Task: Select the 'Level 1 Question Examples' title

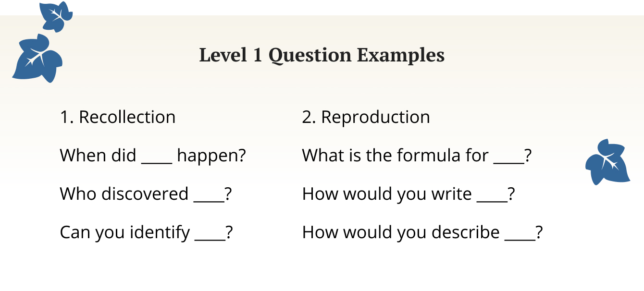Action: click(322, 55)
